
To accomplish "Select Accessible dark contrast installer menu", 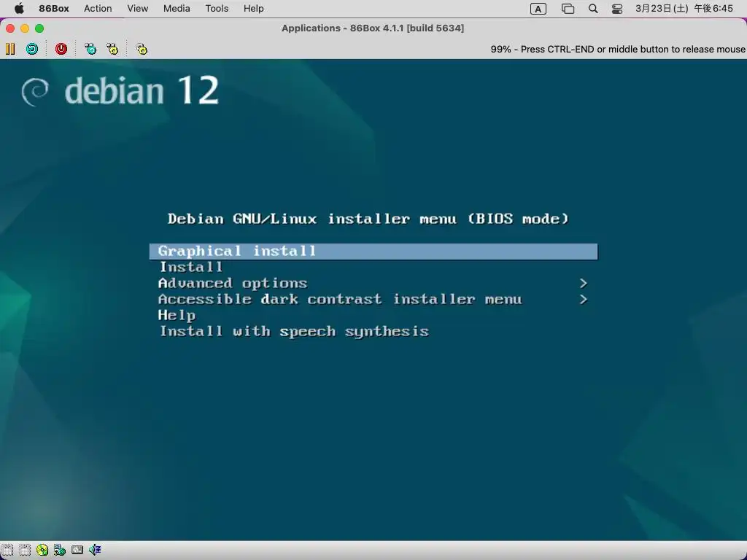I will click(x=340, y=300).
